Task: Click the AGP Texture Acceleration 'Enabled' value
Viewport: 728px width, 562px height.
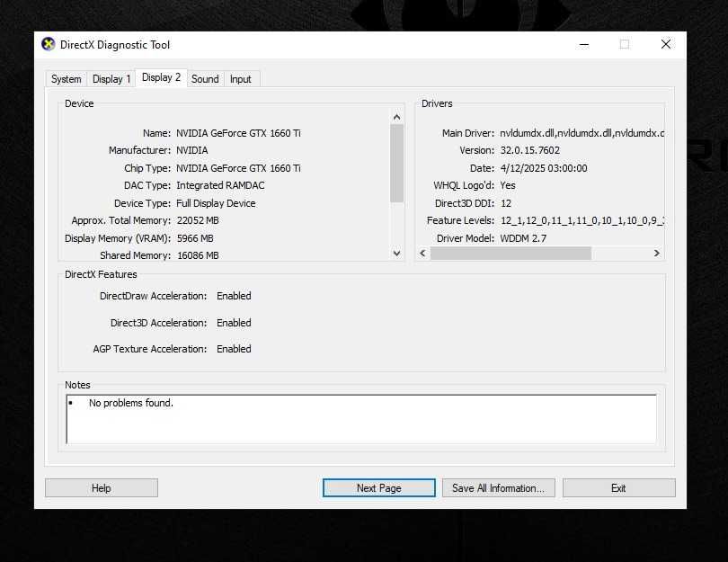Action: [x=234, y=349]
